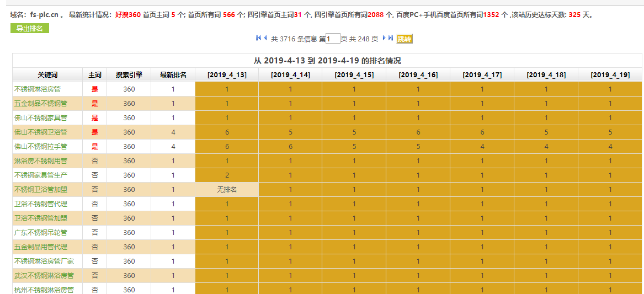Open 不锈钢卫浴管加盟 keyword link
The width and height of the screenshot is (644, 294).
tap(40, 190)
